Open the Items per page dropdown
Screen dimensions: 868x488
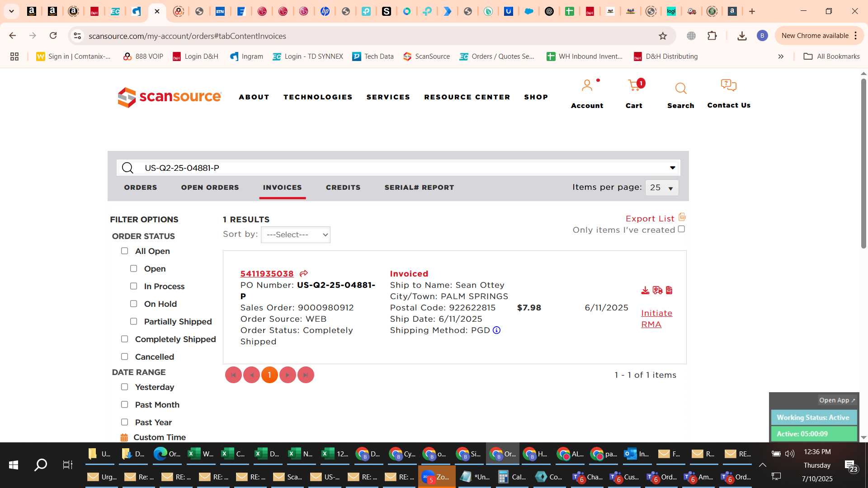click(x=662, y=188)
